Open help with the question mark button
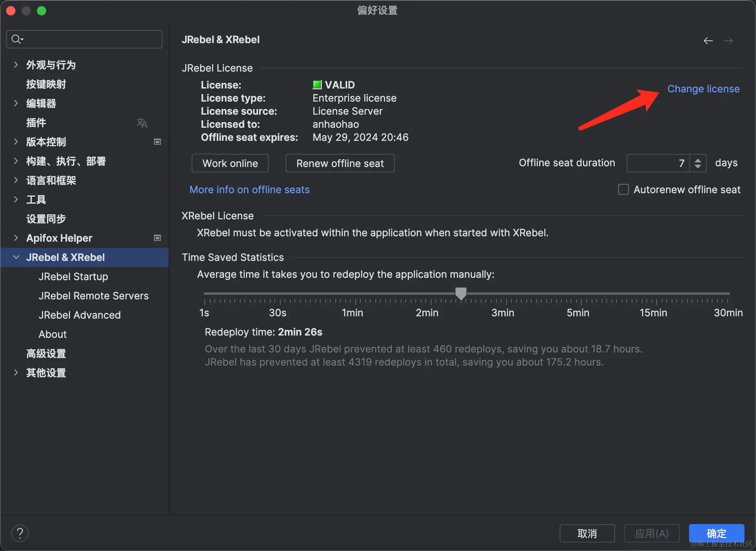Screen dimensions: 756x551 20,533
